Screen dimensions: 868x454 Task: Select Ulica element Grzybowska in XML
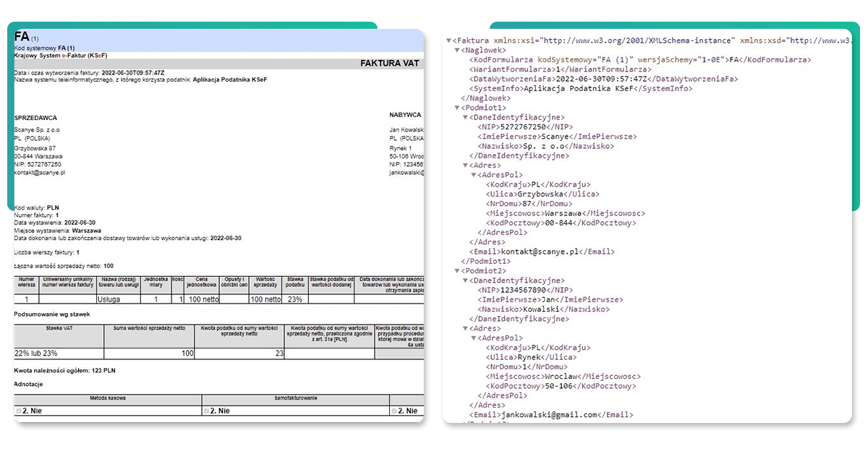tap(542, 194)
